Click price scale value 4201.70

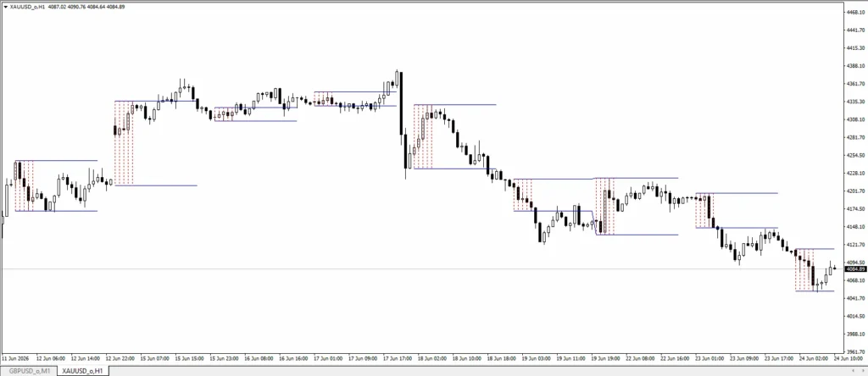click(x=856, y=191)
